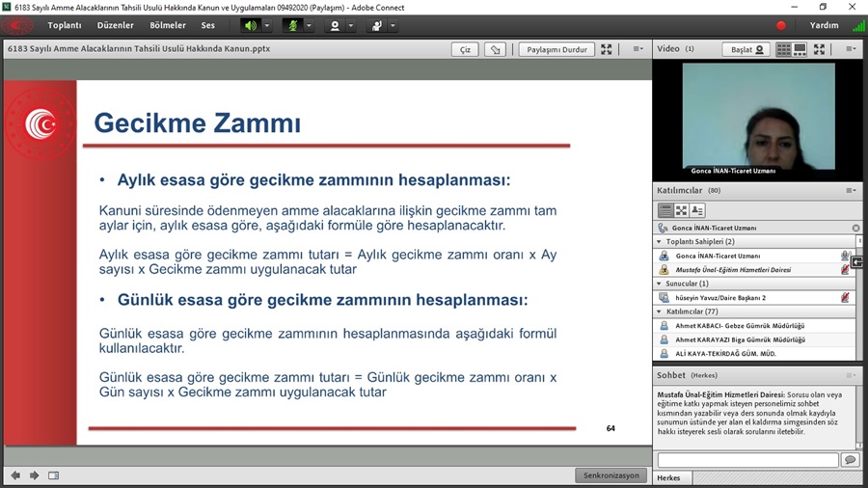Click the attendees panel side collapse arrow

point(857,262)
